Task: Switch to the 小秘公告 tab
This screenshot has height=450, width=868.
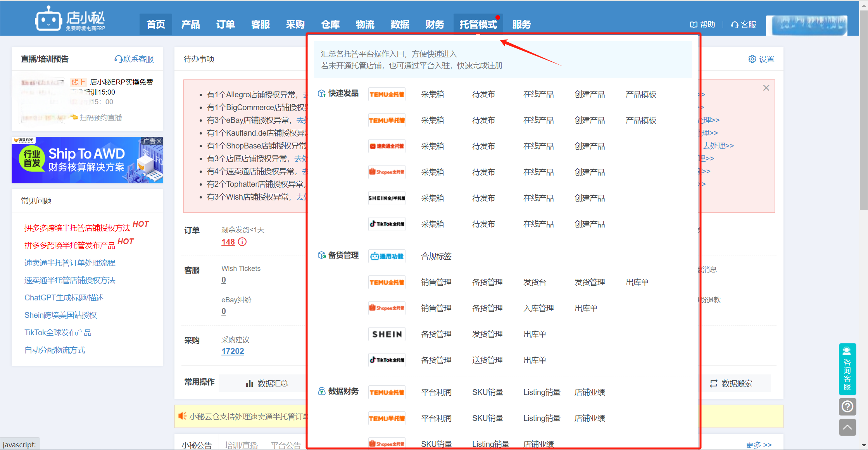Action: [x=197, y=445]
